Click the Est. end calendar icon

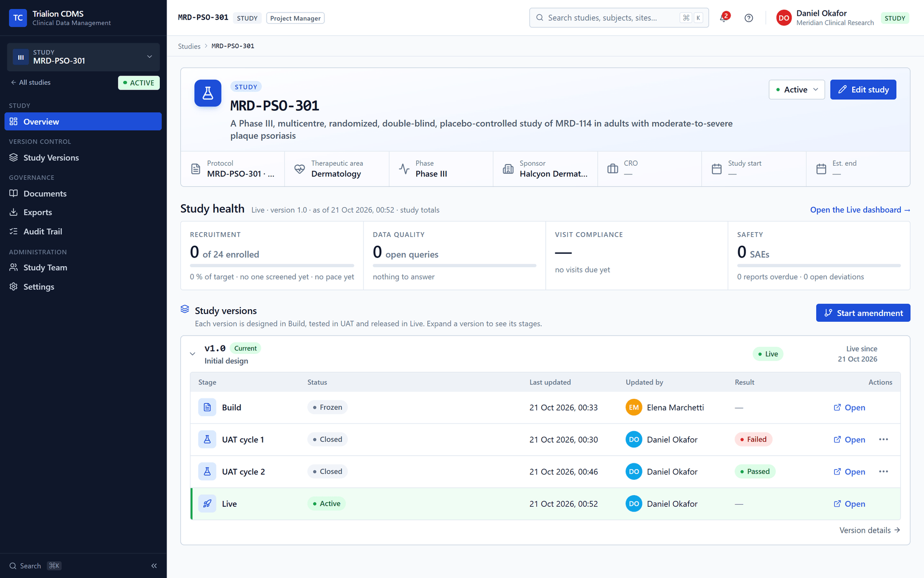point(821,169)
